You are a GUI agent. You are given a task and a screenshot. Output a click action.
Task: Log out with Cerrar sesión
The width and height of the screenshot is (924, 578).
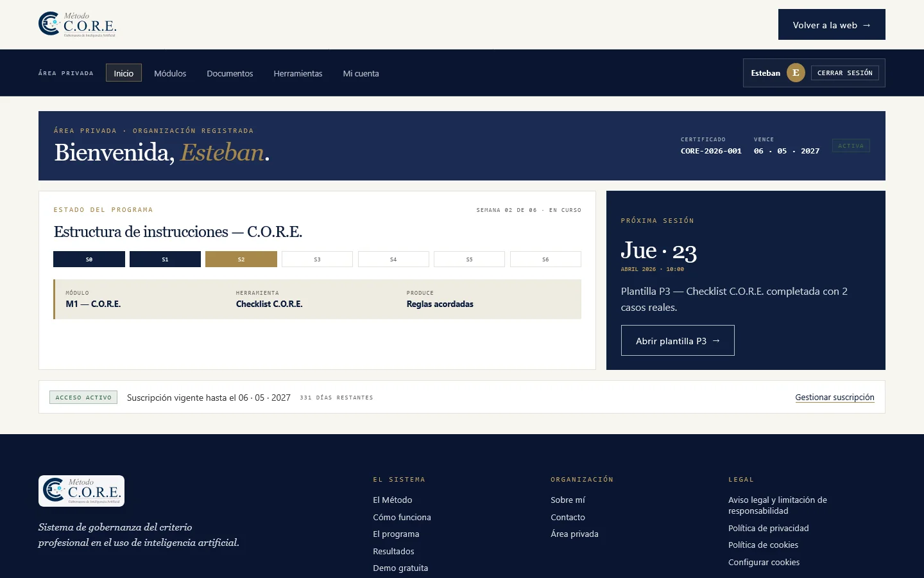coord(845,73)
